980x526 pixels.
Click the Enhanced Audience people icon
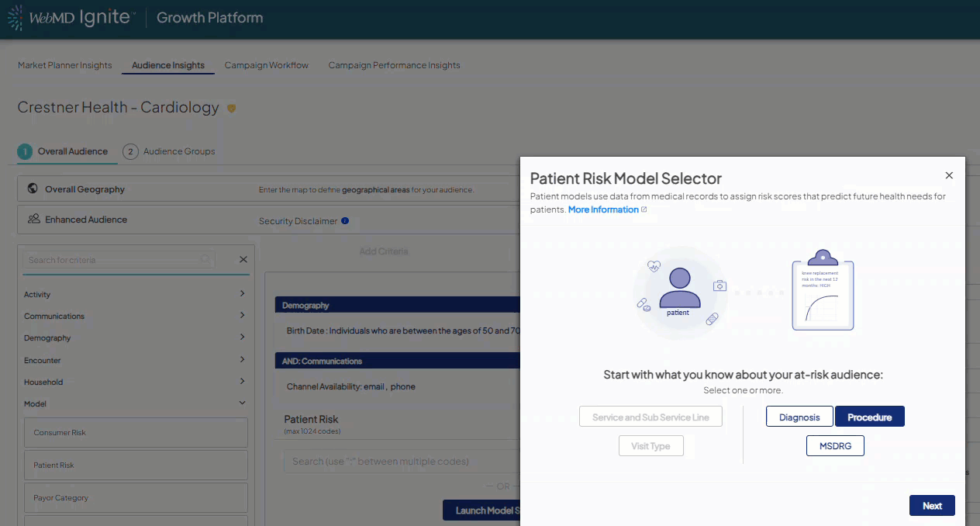[x=33, y=220]
